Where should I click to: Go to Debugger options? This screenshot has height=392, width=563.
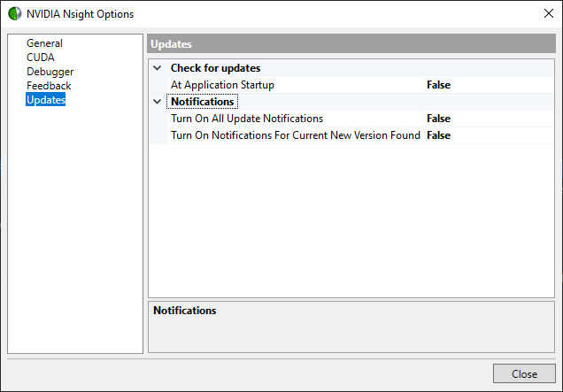pos(50,72)
